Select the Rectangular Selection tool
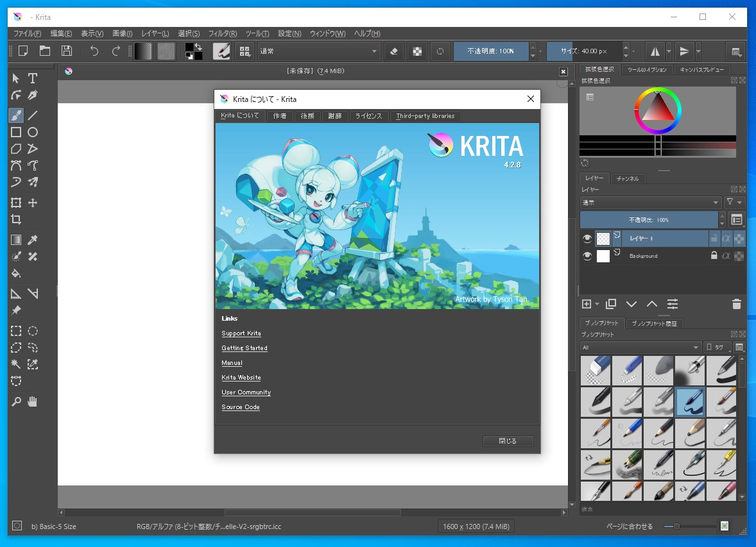Screen dimensions: 756x547 tap(16, 331)
